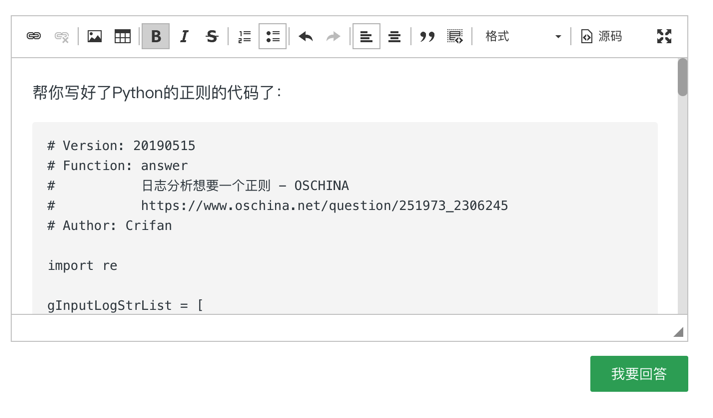Align text to the left
713x418 pixels.
367,37
